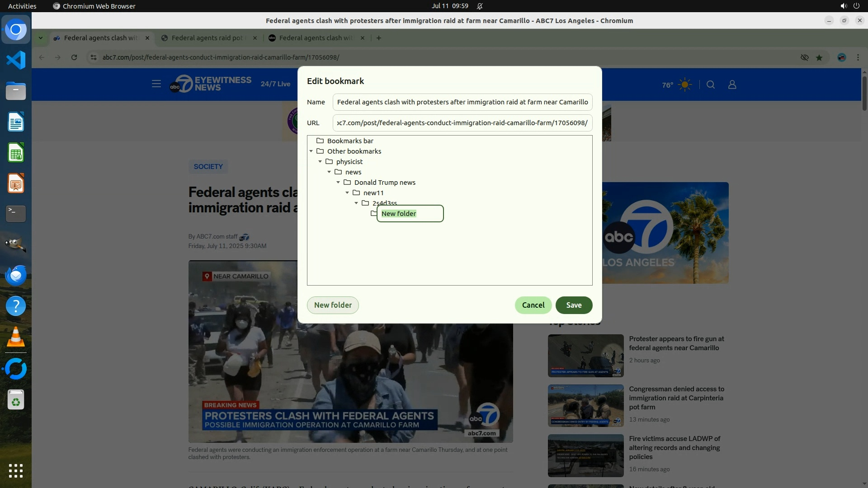Select the Bookmarks bar folder
This screenshot has width=868, height=488.
350,141
